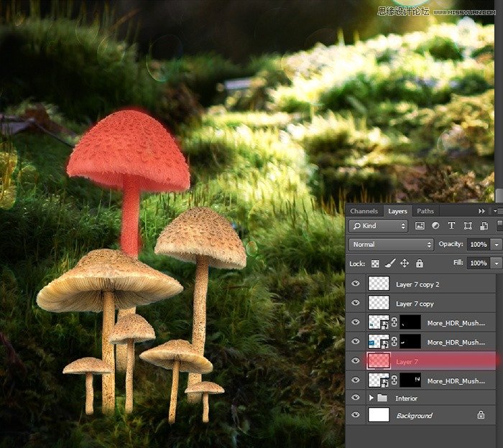Lock position move icon
Viewport: 503px width, 448px height.
coord(405,263)
